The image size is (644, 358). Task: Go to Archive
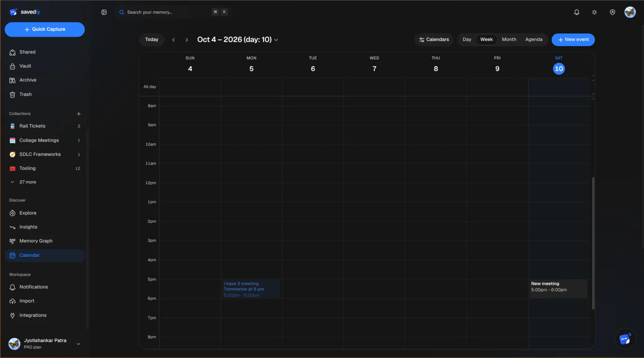pyautogui.click(x=45, y=80)
